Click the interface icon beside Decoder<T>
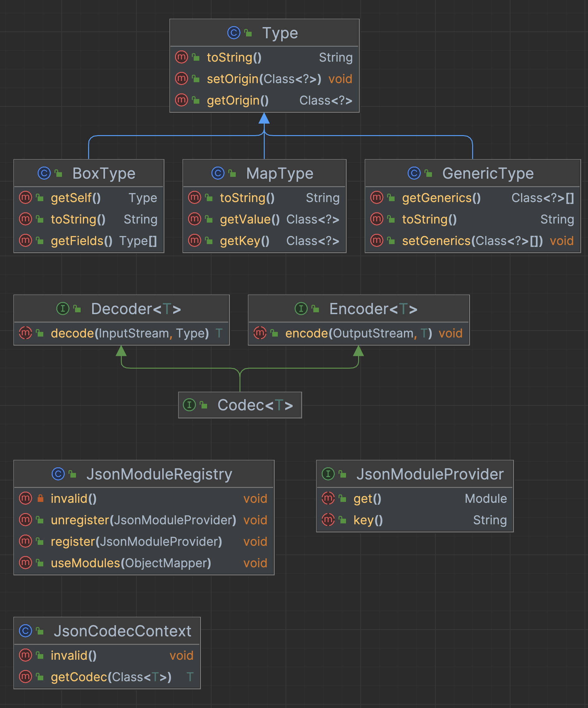This screenshot has height=708, width=588. pyautogui.click(x=63, y=309)
